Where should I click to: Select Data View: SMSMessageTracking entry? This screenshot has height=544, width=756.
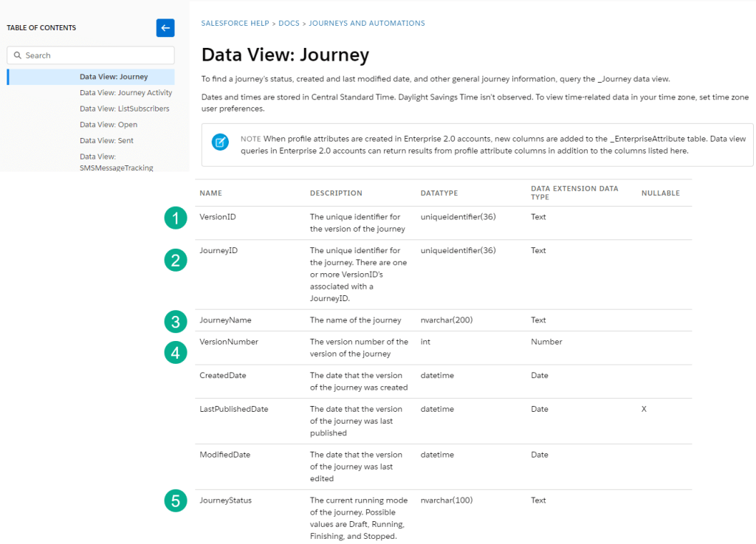coord(116,162)
